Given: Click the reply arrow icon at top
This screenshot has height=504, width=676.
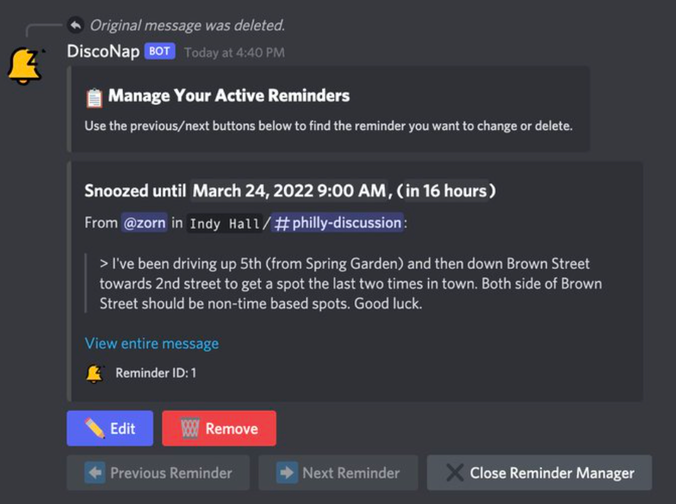Looking at the screenshot, I should pyautogui.click(x=76, y=25).
